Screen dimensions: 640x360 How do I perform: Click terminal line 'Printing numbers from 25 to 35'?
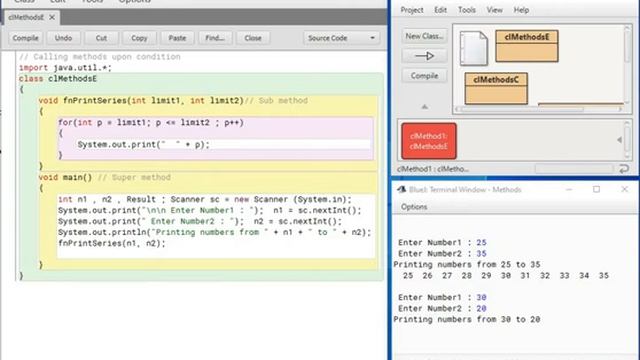point(467,264)
